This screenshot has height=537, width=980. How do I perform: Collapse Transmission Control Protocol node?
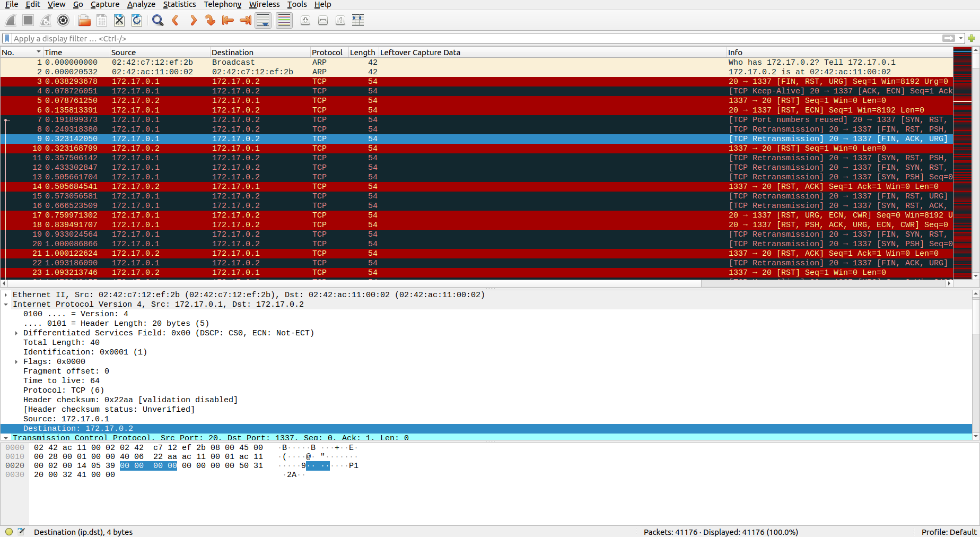point(6,438)
